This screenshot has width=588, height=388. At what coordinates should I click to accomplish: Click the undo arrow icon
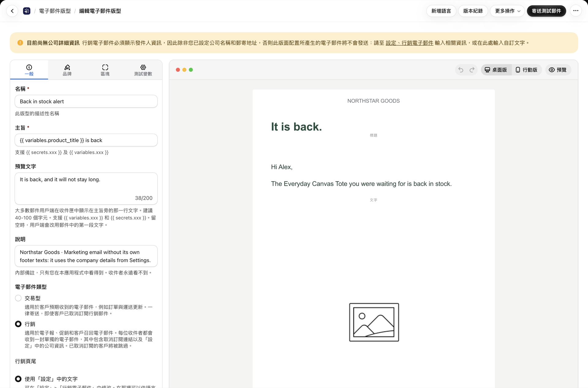coord(461,70)
